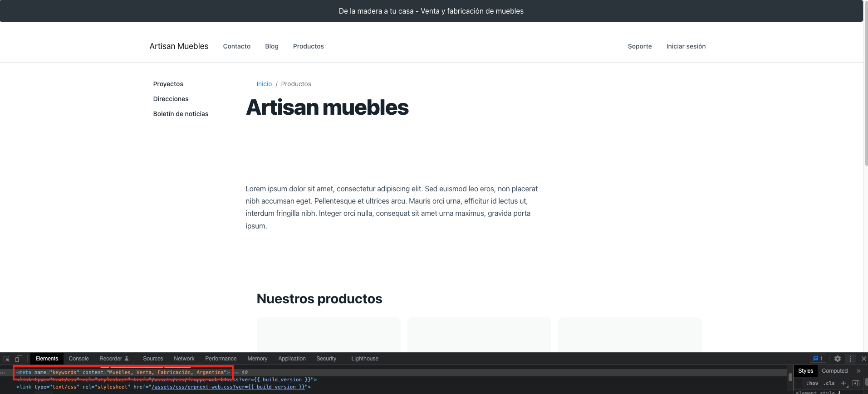Select the Computed pane tab

[835, 371]
